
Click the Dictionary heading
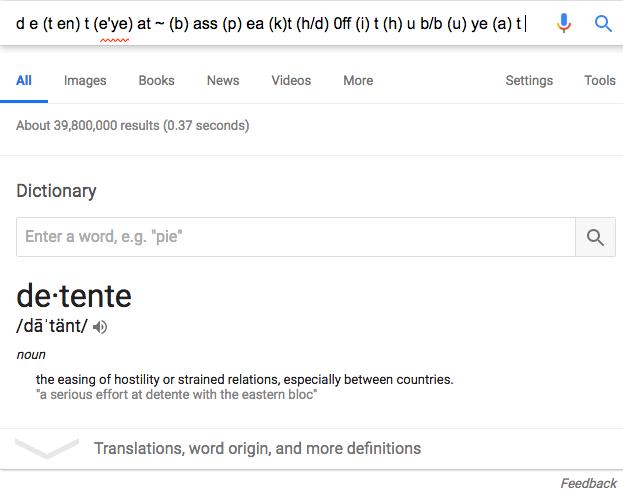(x=56, y=191)
